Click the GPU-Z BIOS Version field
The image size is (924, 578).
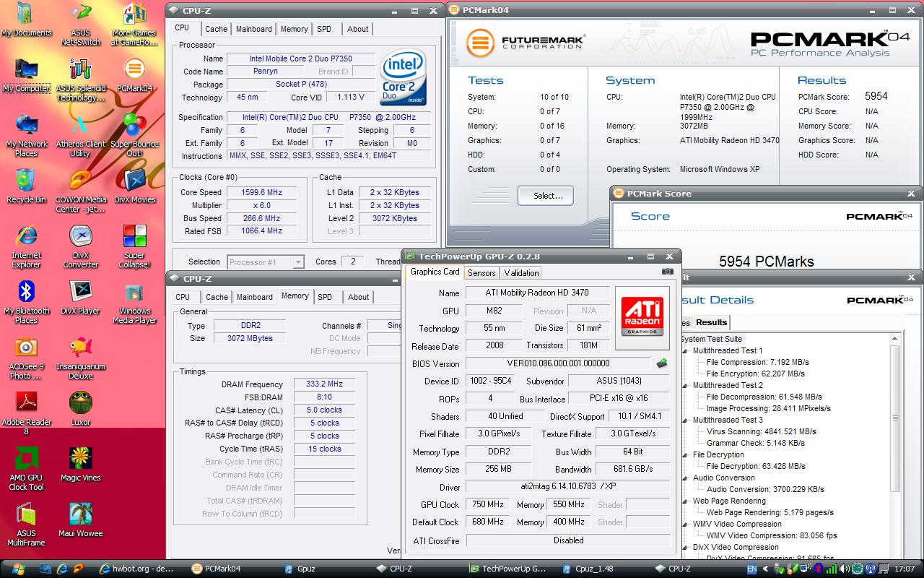tap(558, 363)
